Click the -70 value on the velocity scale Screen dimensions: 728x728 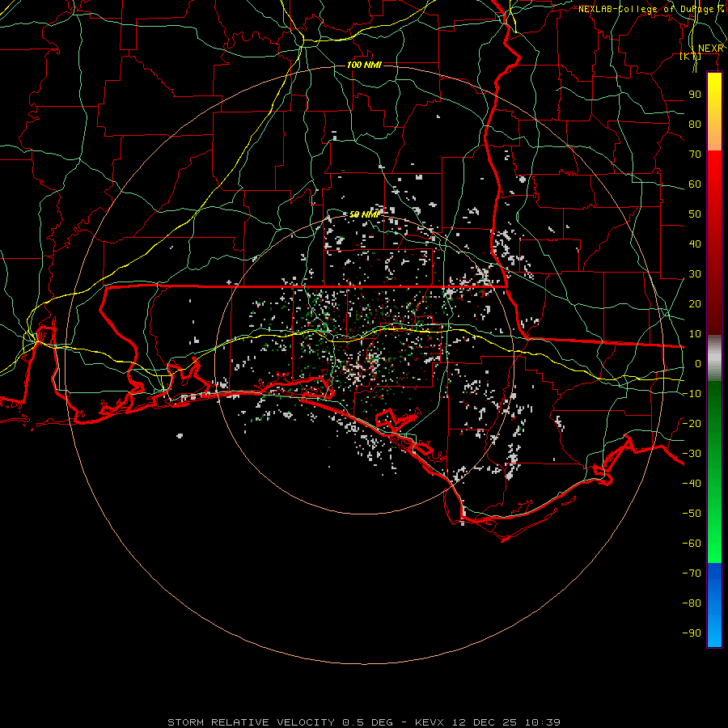click(692, 574)
